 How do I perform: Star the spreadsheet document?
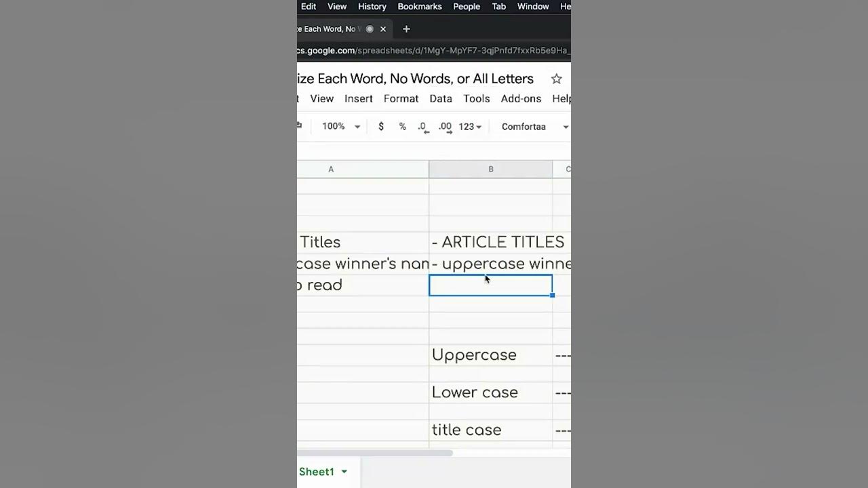[556, 79]
